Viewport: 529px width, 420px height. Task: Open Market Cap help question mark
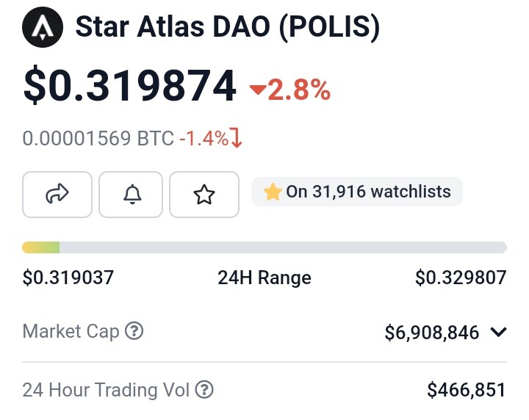[134, 331]
